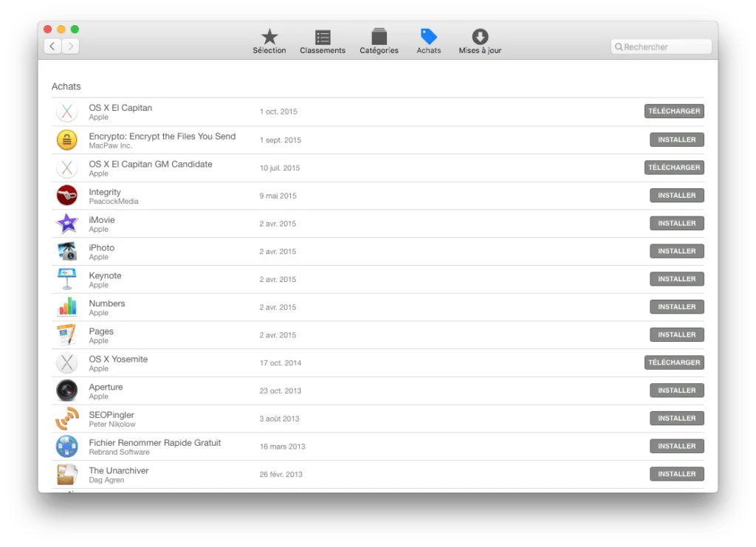Go back with the left chevron
Screen dimensions: 756x547
[x=52, y=47]
